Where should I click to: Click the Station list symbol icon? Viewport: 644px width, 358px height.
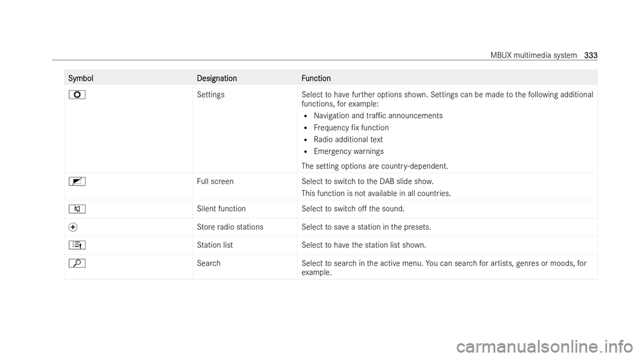[77, 245]
